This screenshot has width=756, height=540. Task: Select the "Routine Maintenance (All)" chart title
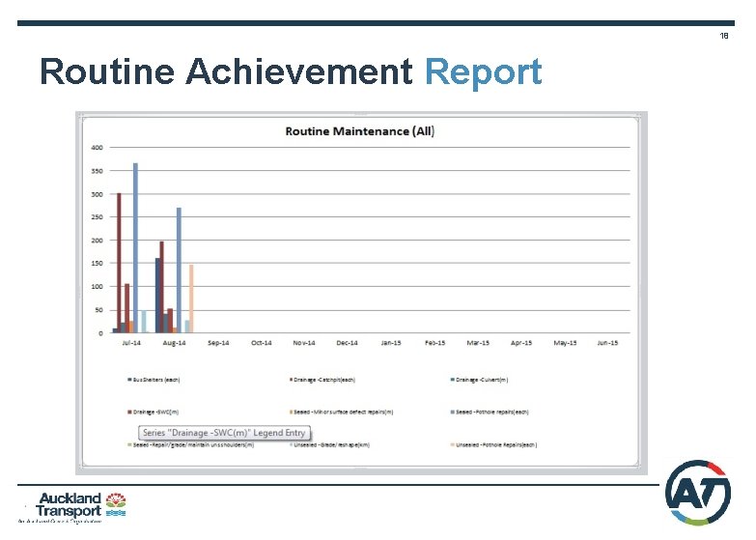click(360, 131)
